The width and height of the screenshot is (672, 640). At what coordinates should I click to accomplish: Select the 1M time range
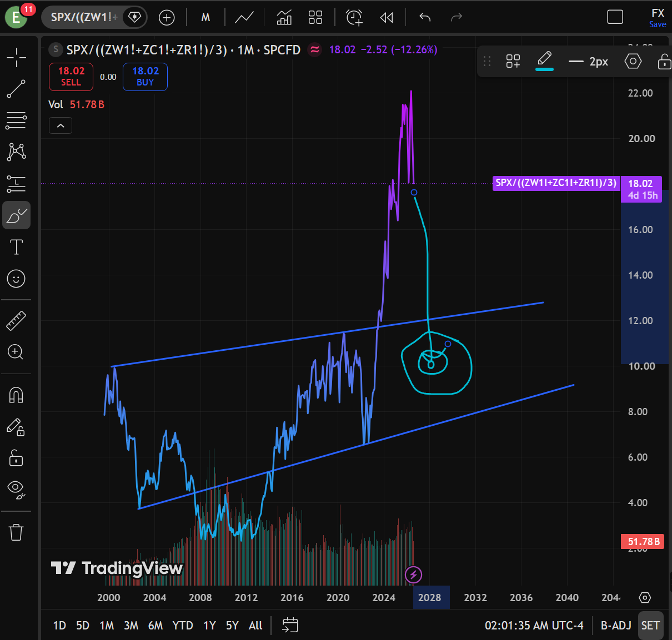(x=107, y=626)
